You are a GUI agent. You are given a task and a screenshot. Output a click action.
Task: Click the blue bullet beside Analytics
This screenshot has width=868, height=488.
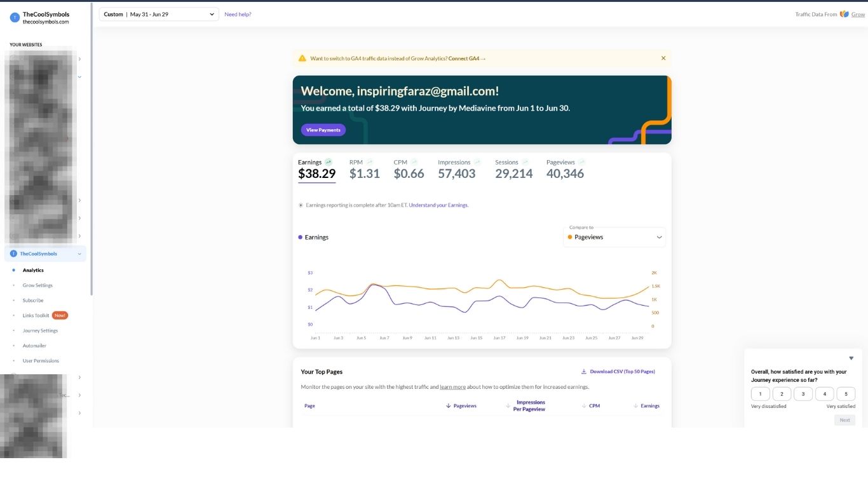pyautogui.click(x=13, y=270)
